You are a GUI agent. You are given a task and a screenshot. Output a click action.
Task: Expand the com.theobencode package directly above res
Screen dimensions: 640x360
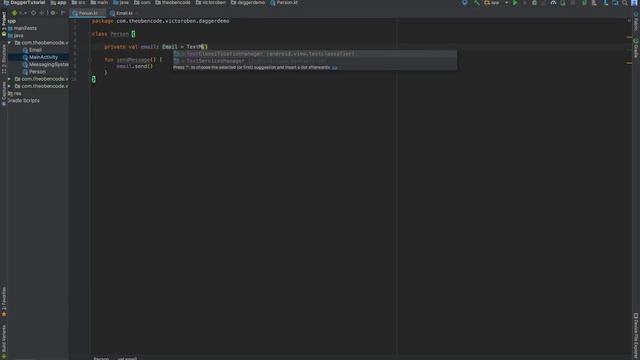[9, 86]
